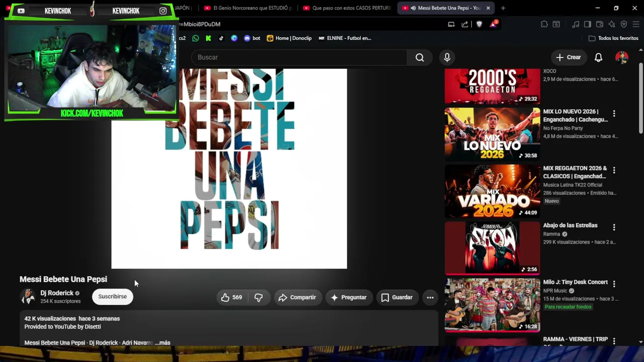Click the '42 K visualizaciones hace 3 semanas' text
This screenshot has height=362, width=644.
click(72, 319)
